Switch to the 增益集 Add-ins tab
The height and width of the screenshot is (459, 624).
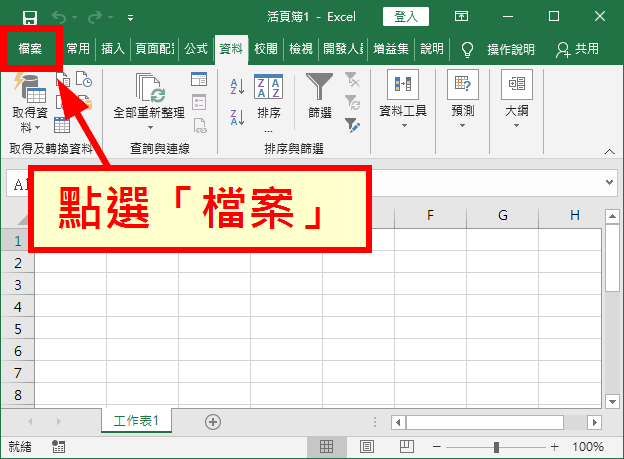[391, 49]
